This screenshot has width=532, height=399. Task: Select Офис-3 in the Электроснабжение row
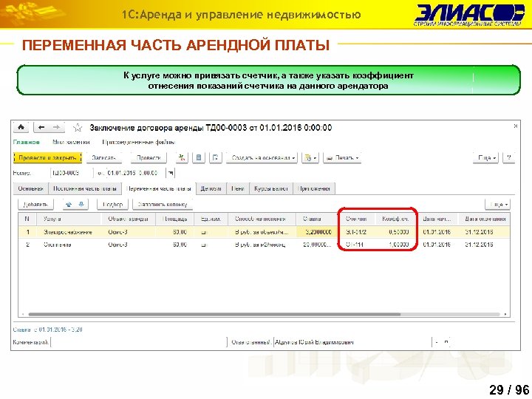click(129, 232)
